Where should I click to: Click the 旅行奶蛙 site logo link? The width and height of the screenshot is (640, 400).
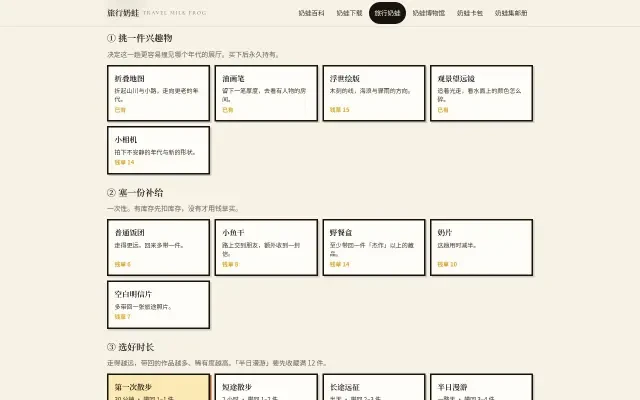[157, 13]
